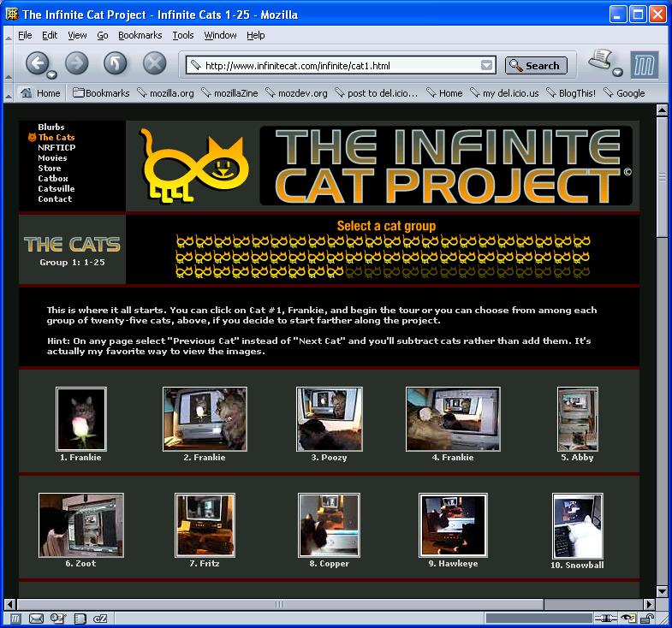Screen dimensions: 672x628
Task: Open the mozillaZine bookmark
Action: tap(229, 93)
